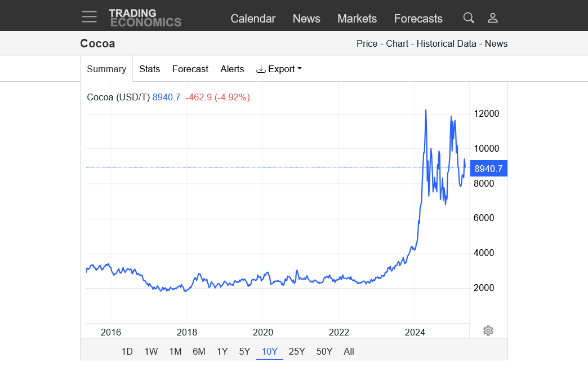Switch to the Stats tab

point(149,69)
